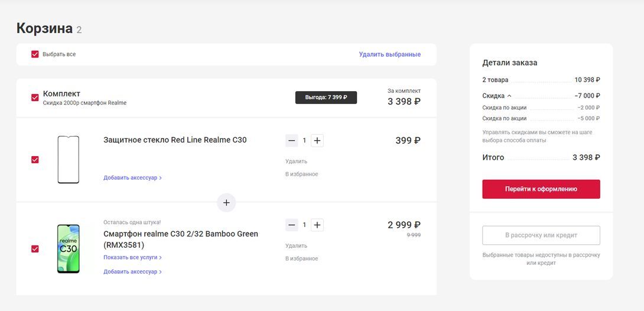644x311 pixels.
Task: Click 'В рассрочку или кредит' button
Action: (x=541, y=235)
